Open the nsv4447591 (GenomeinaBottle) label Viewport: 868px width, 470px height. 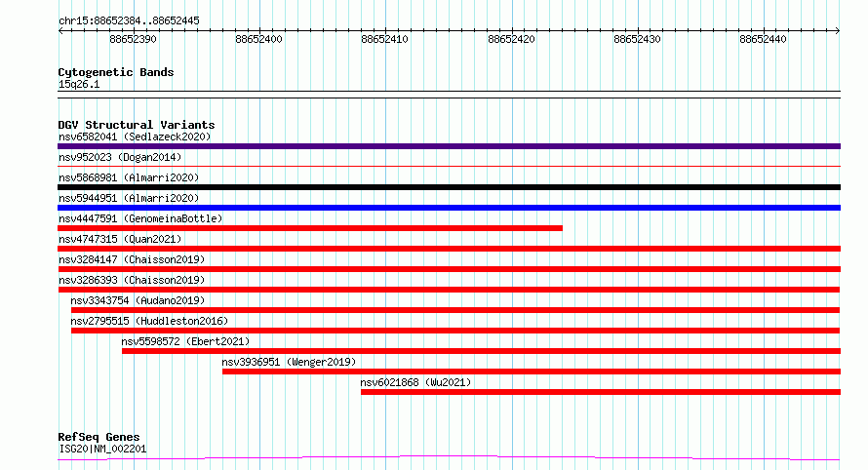point(140,218)
